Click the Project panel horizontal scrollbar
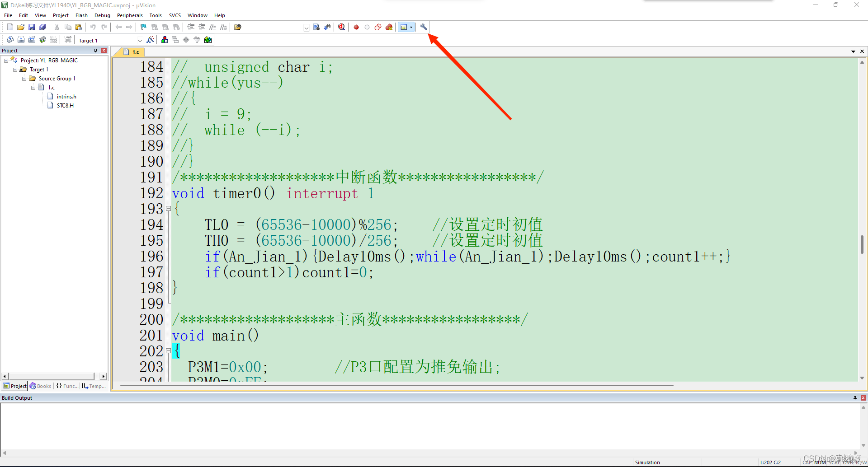Image resolution: width=868 pixels, height=467 pixels. click(x=54, y=376)
